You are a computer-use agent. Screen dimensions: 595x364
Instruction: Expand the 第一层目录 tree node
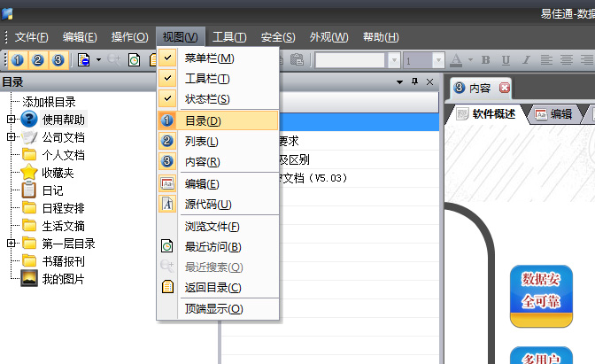coord(12,244)
